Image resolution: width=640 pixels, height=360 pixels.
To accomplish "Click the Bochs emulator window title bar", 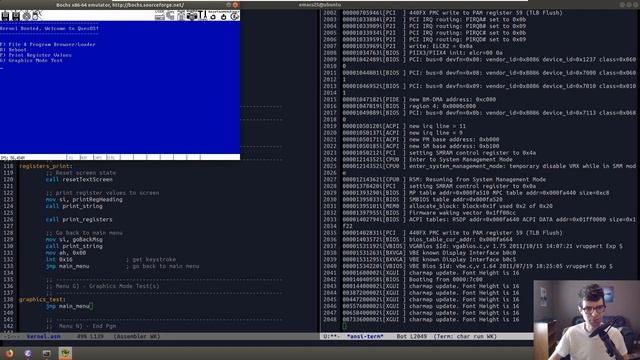I will point(120,5).
